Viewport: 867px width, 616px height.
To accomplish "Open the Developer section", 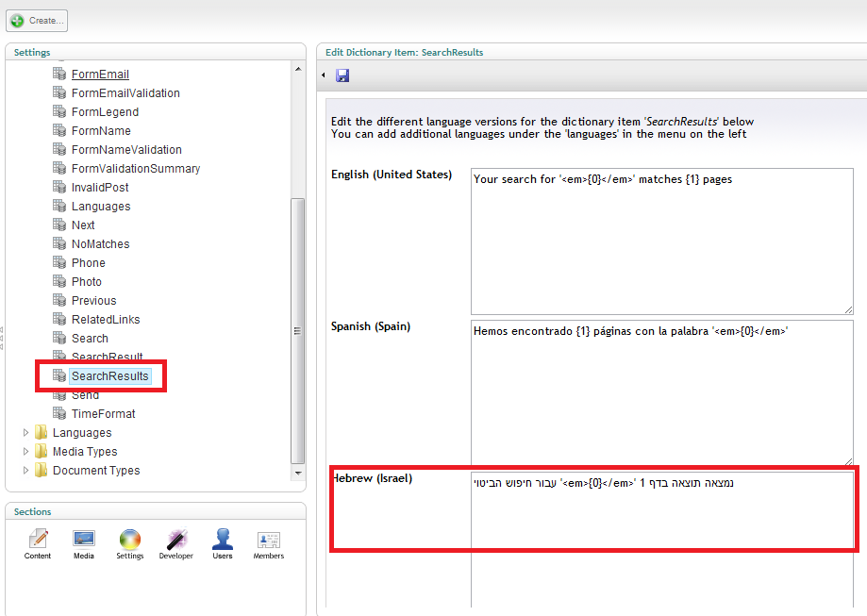I will coord(175,543).
